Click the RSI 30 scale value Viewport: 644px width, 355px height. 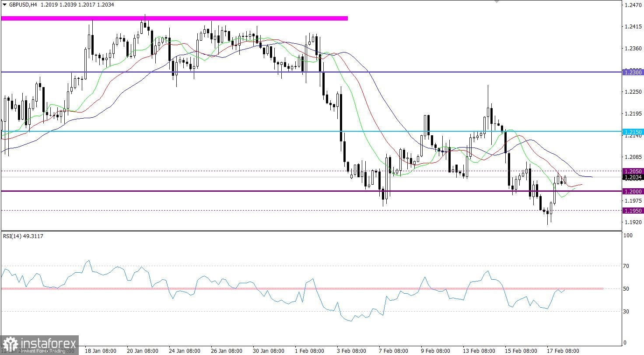627,311
